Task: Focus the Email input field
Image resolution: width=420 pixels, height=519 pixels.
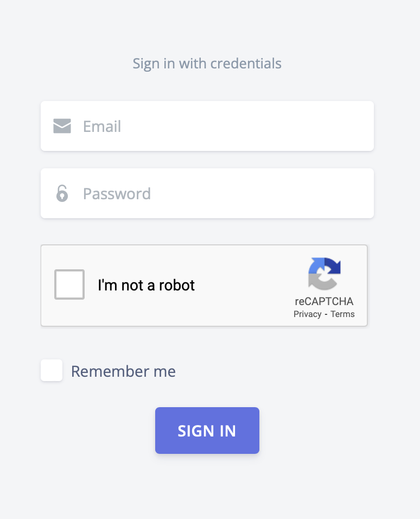Action: click(x=217, y=126)
